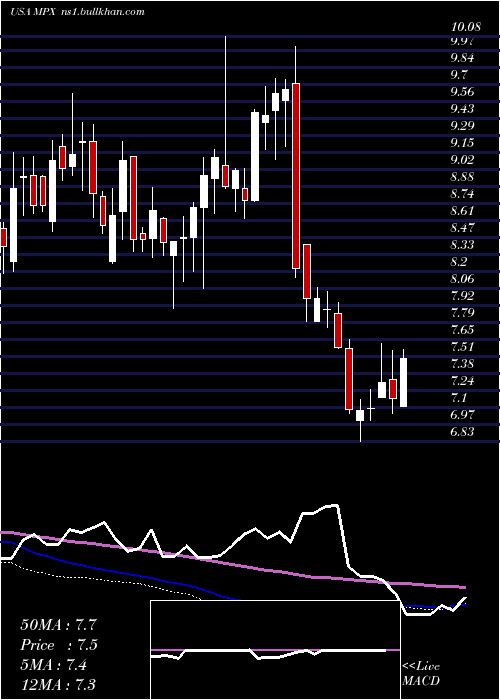The width and height of the screenshot is (500, 700).
Task: Click the 7.92 price axis label
Action: click(464, 296)
